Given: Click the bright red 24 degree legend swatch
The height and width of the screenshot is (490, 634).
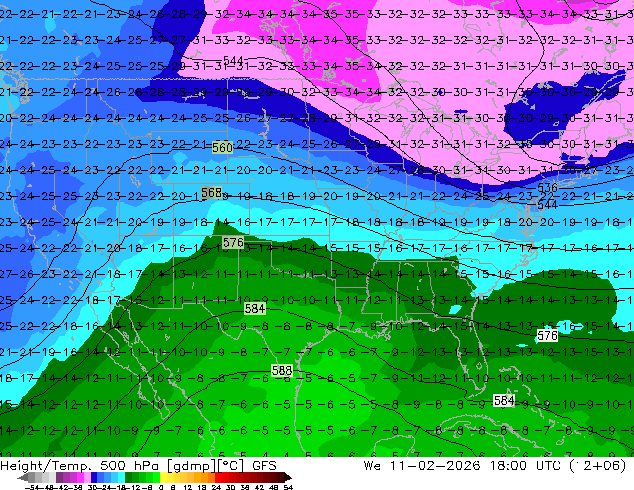Looking at the screenshot, I should pos(218,477).
